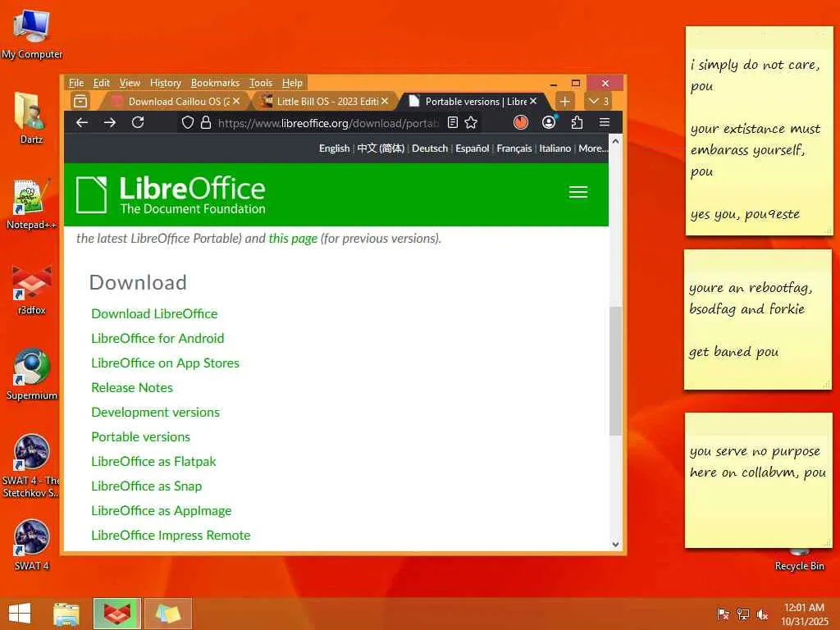
Task: Select the My Computer desktop icon
Action: pos(32,34)
